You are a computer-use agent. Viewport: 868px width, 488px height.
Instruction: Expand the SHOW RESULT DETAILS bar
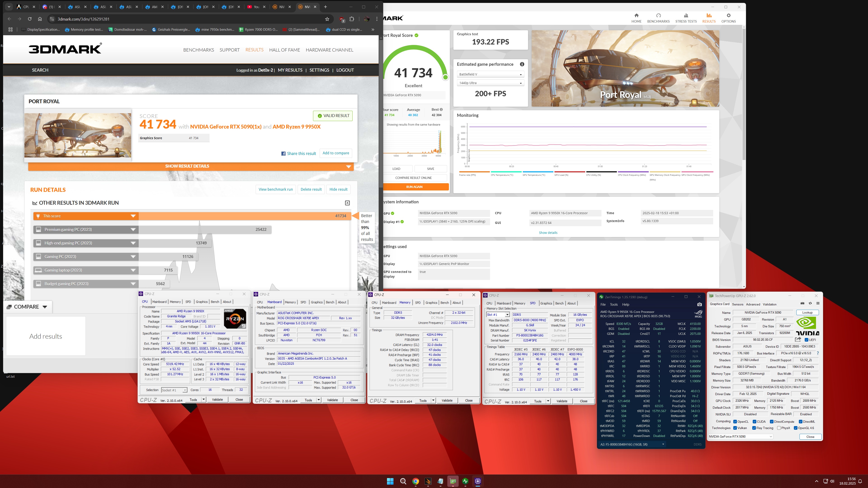coord(191,166)
